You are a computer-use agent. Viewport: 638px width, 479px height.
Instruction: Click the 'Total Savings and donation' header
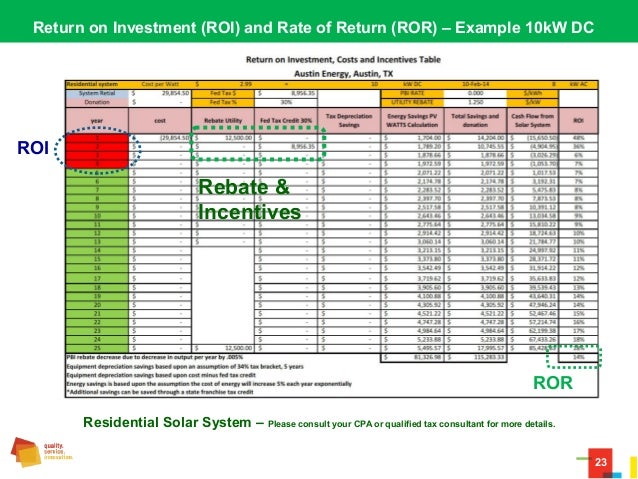(475, 120)
